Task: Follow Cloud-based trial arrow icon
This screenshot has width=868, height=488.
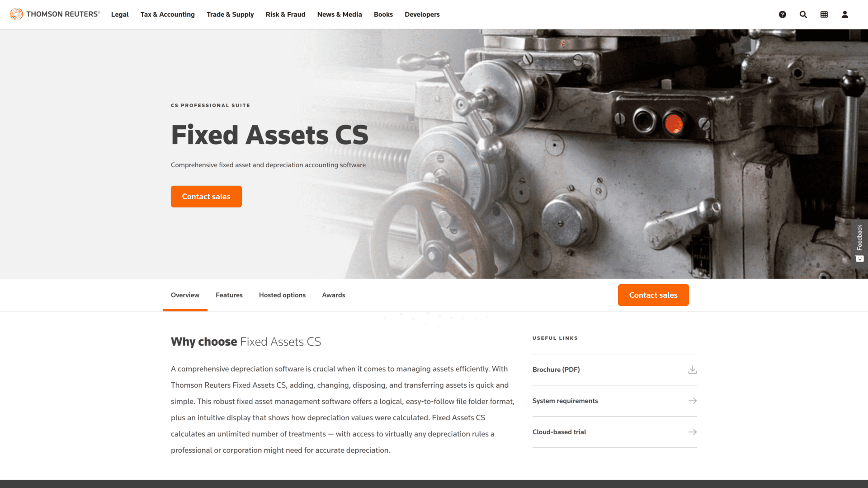Action: point(693,432)
